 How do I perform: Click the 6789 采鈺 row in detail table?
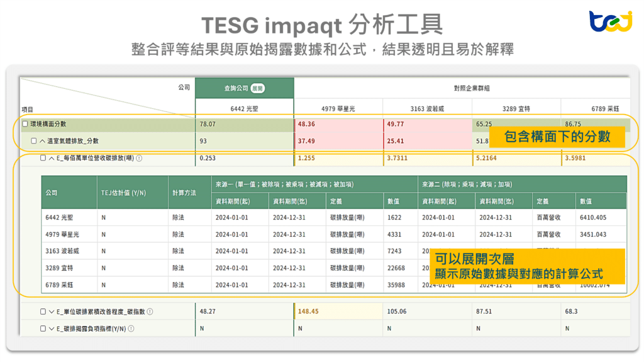334,285
